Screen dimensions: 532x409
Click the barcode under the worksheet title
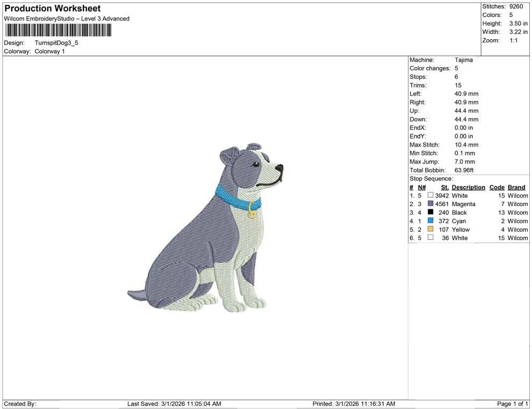point(58,30)
